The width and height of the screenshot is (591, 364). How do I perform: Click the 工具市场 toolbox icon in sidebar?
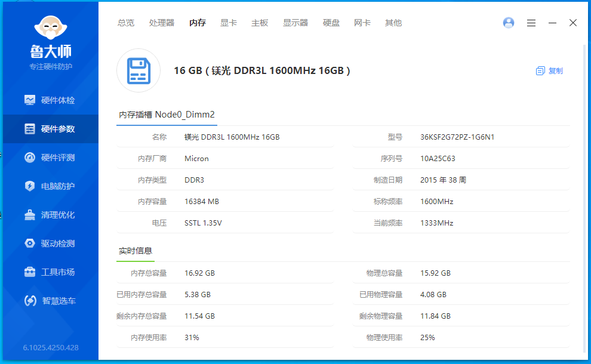[x=30, y=272]
